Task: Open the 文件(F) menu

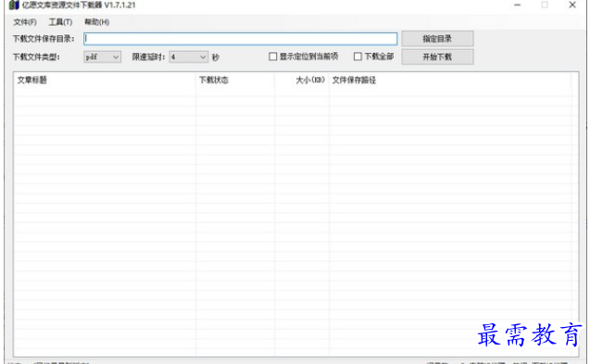Action: 25,22
